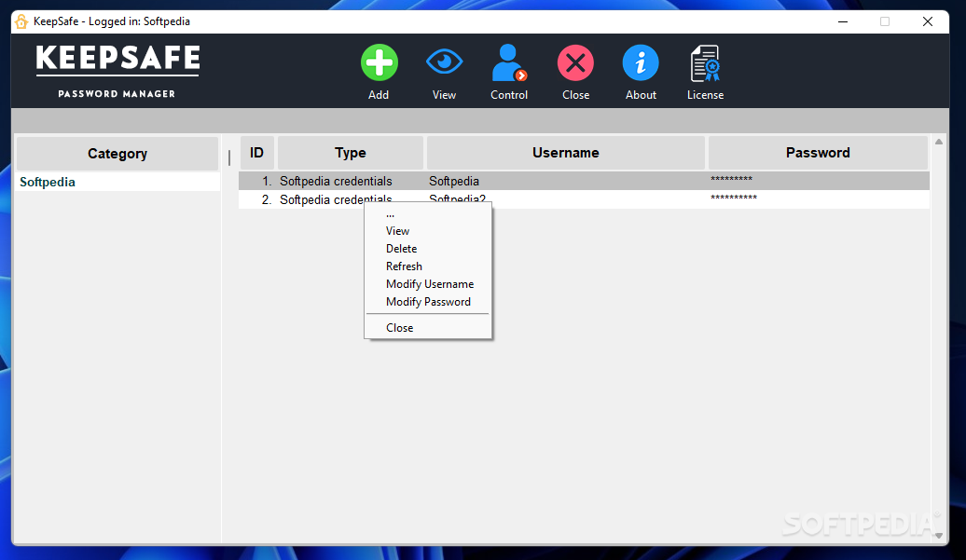Viewport: 966px width, 560px height.
Task: Select Refresh in the context menu
Action: tap(404, 266)
